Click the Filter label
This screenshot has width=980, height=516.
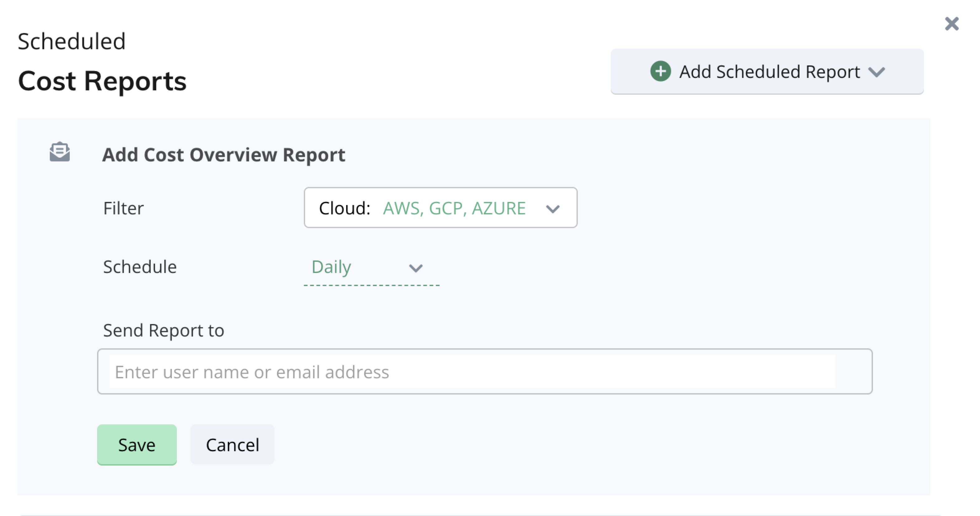(x=123, y=208)
